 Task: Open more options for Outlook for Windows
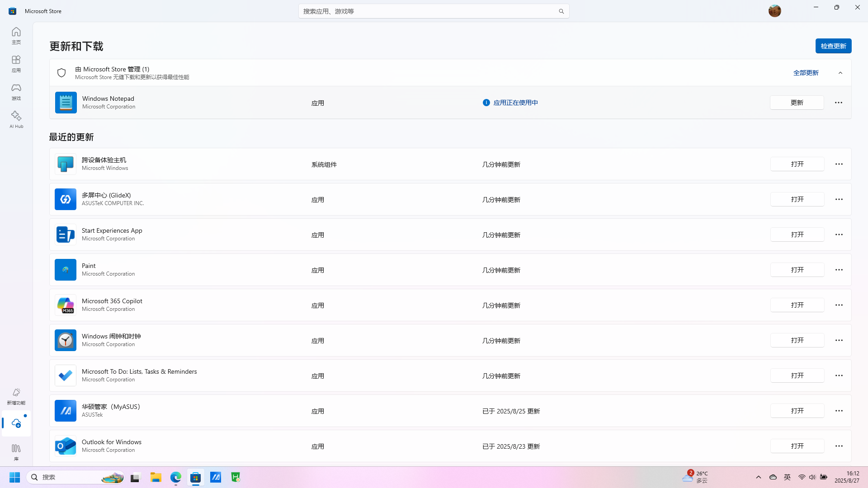coord(839,446)
